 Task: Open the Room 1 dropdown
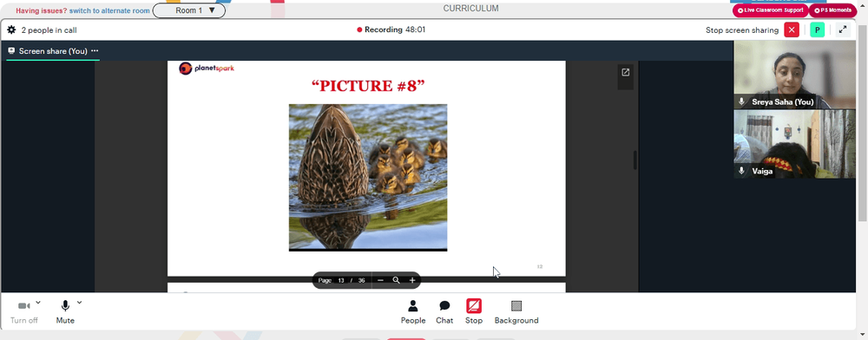(x=188, y=10)
